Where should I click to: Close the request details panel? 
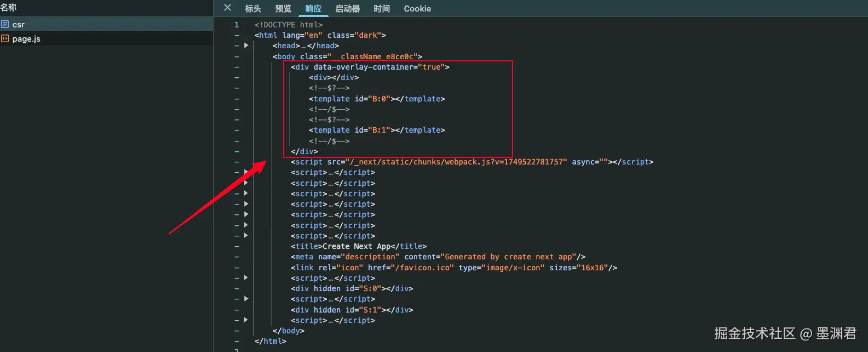228,8
